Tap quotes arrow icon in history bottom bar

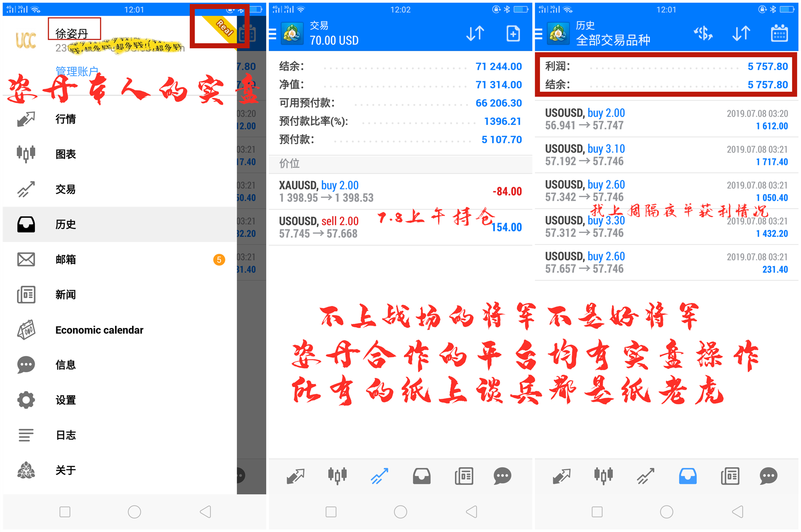pyautogui.click(x=561, y=476)
